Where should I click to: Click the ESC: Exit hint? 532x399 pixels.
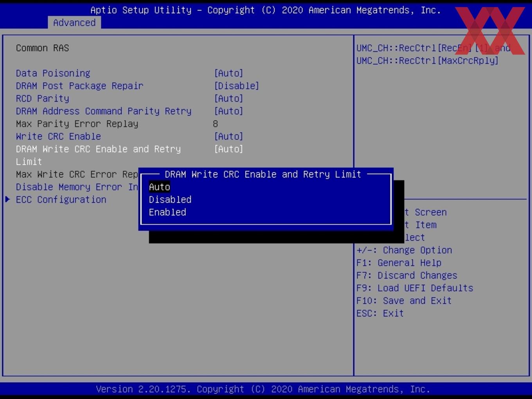[380, 313]
